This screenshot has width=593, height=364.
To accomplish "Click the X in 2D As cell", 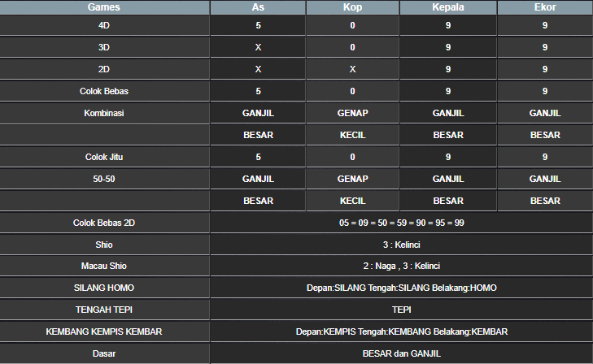I will pyautogui.click(x=258, y=69).
